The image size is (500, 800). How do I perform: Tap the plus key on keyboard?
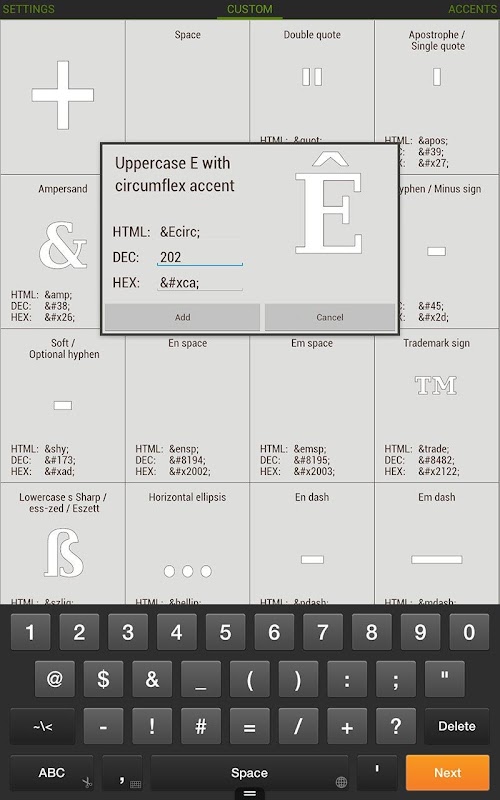click(347, 726)
